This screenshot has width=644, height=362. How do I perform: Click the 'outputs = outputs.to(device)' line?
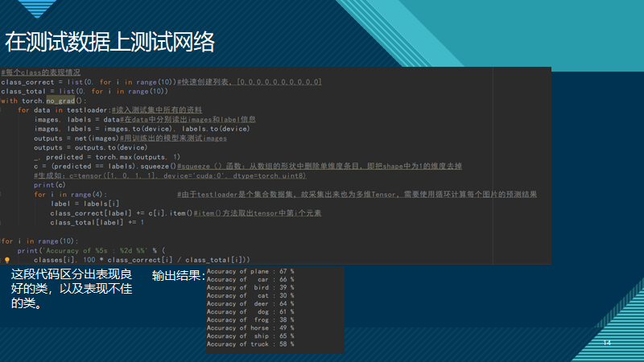point(90,147)
